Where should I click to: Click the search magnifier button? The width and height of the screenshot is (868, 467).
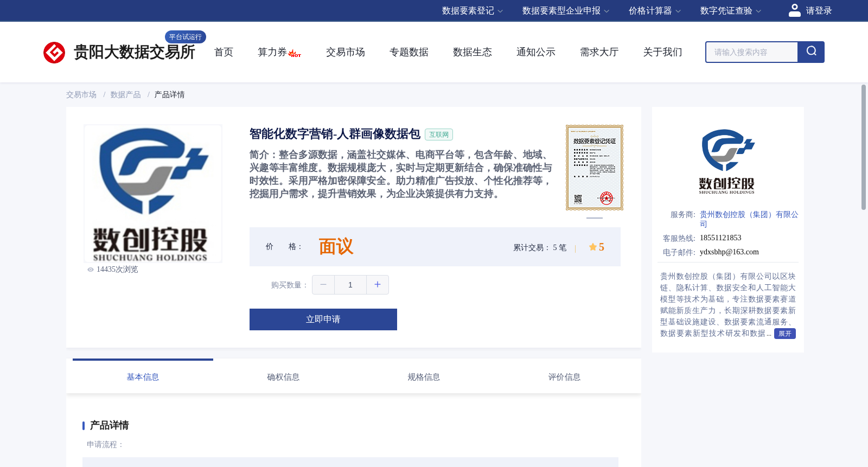(x=811, y=52)
